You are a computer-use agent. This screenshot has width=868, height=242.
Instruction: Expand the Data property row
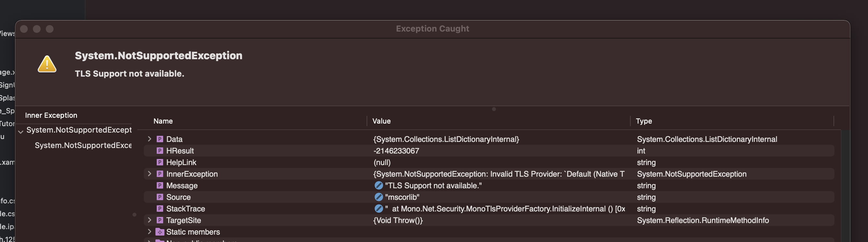click(x=150, y=139)
